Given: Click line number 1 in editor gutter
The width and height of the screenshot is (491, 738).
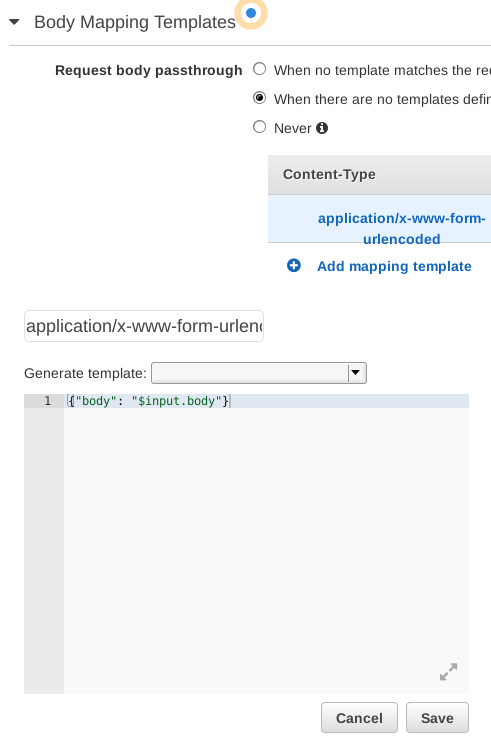Looking at the screenshot, I should click(x=48, y=401).
